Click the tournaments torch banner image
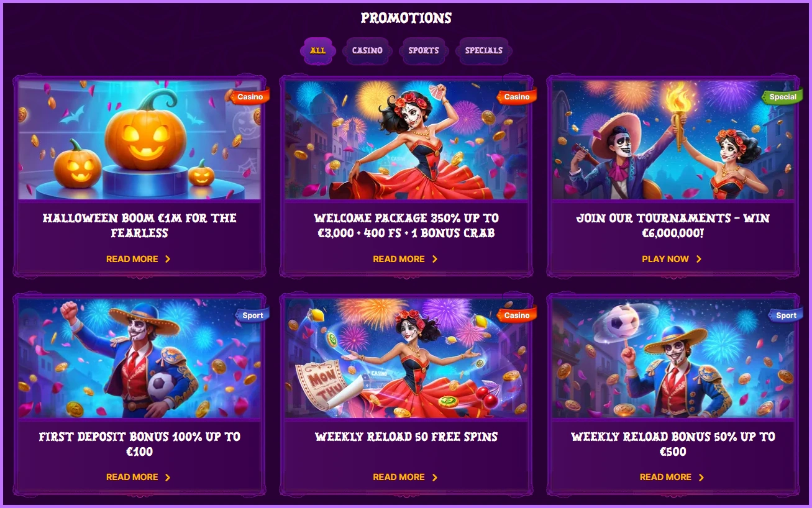 (673, 140)
